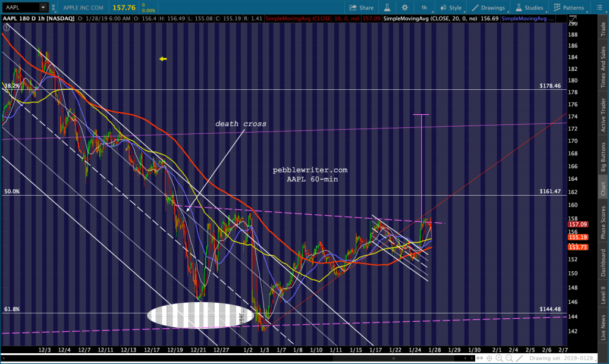609x364 pixels.
Task: Click the 61.8% retracement label
Action: [12, 309]
